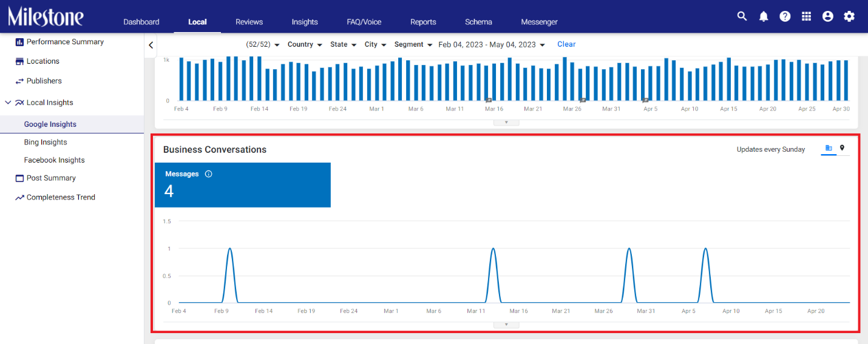Expand the Business Conversations chart bottom arrow handle
868x344 pixels.
coord(506,325)
